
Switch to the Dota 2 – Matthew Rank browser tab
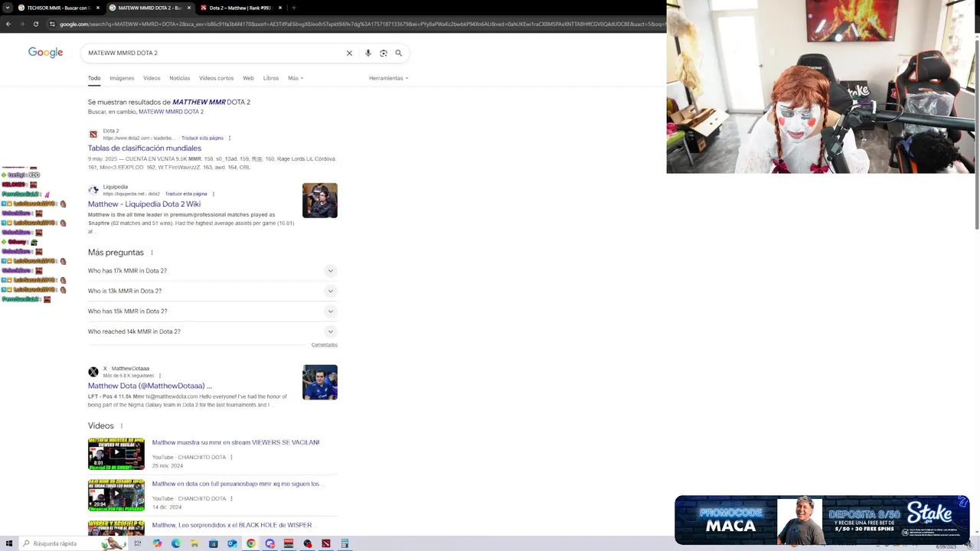240,8
